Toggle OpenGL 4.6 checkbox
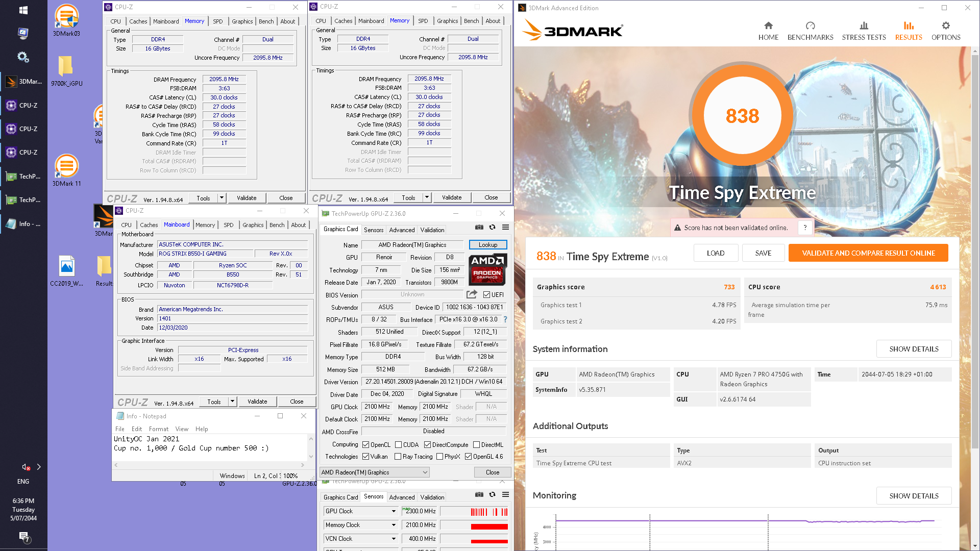Screen dimensions: 980x551 tap(468, 457)
